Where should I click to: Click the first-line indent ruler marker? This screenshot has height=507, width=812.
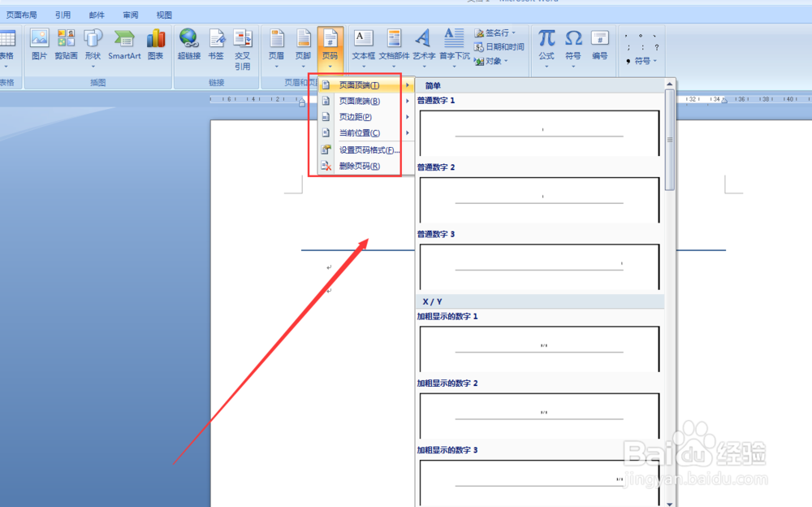pyautogui.click(x=302, y=98)
